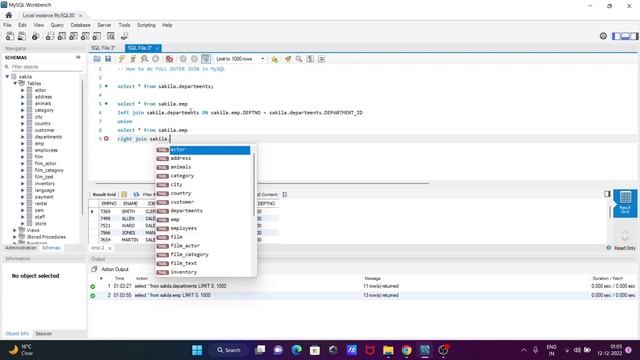
Task: Toggle invisible characters icon
Action: click(310, 59)
